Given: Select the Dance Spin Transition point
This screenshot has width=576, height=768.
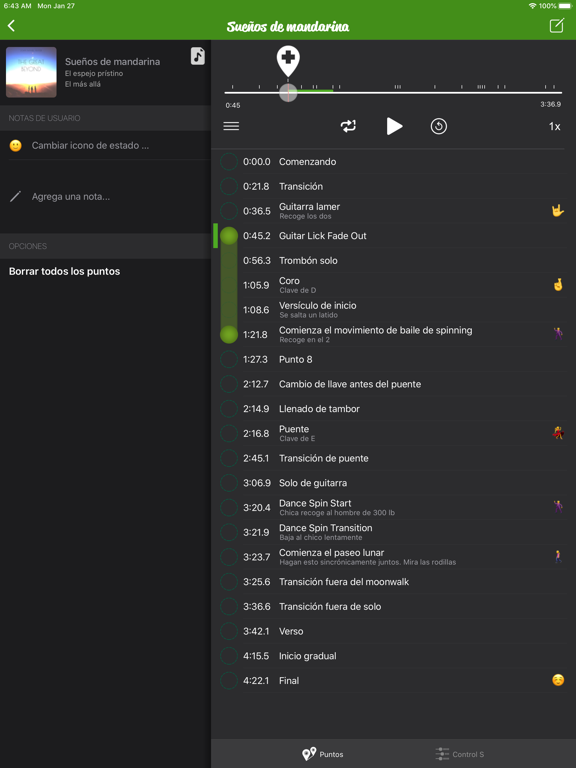Looking at the screenshot, I should (x=393, y=532).
